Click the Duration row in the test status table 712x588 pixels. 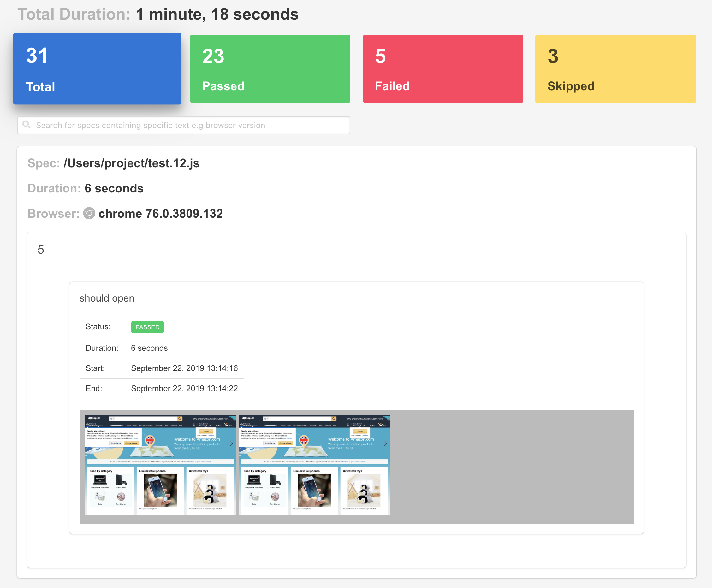pos(149,348)
